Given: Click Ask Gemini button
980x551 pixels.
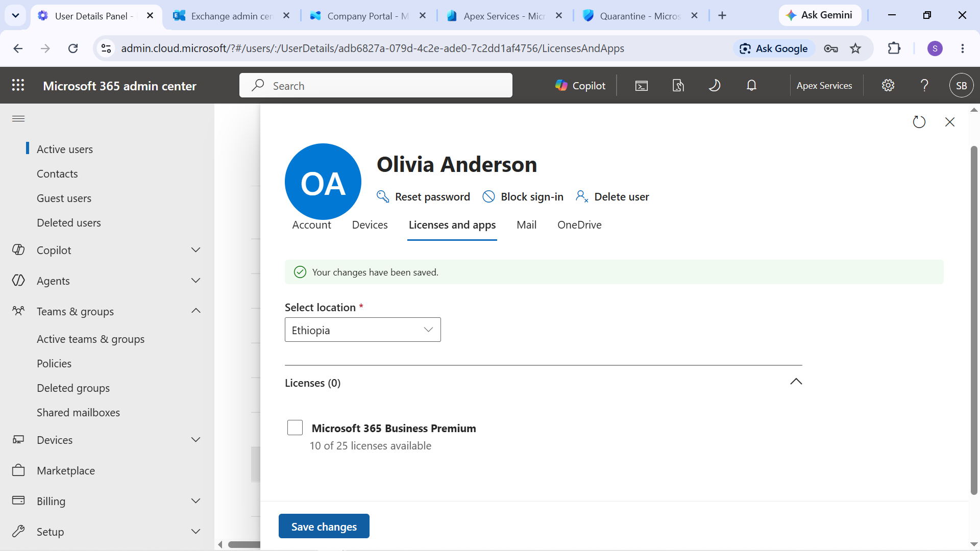Looking at the screenshot, I should (x=820, y=15).
